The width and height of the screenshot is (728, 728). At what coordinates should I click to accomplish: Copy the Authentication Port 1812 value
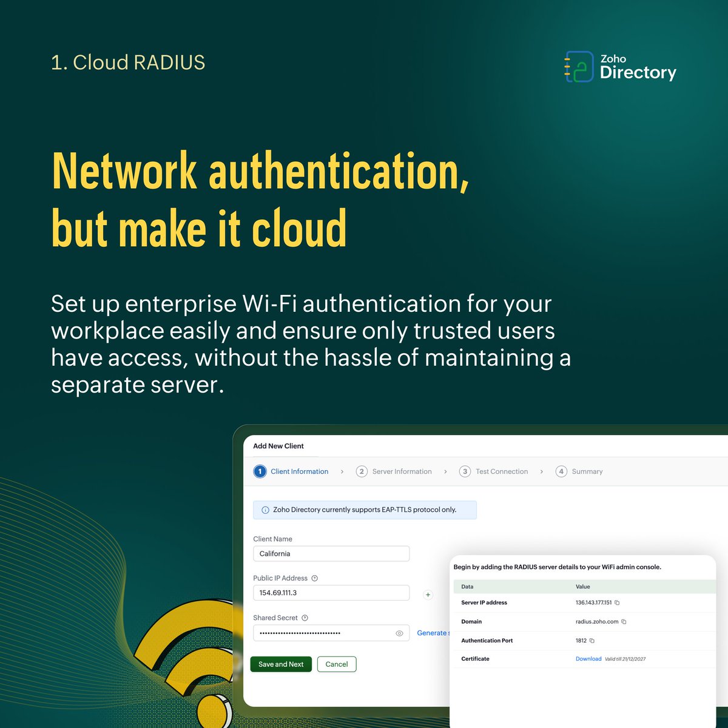tap(592, 641)
